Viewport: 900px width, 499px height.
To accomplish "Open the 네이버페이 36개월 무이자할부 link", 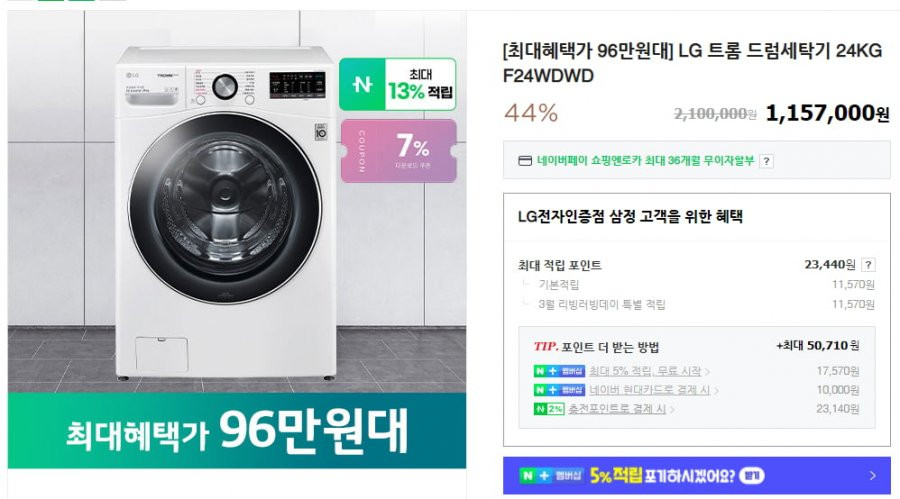I will (645, 161).
